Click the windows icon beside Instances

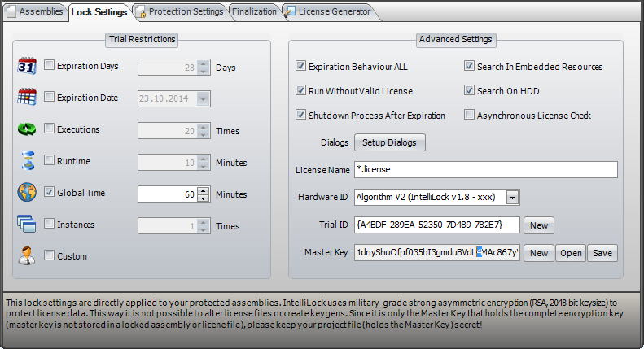[26, 225]
